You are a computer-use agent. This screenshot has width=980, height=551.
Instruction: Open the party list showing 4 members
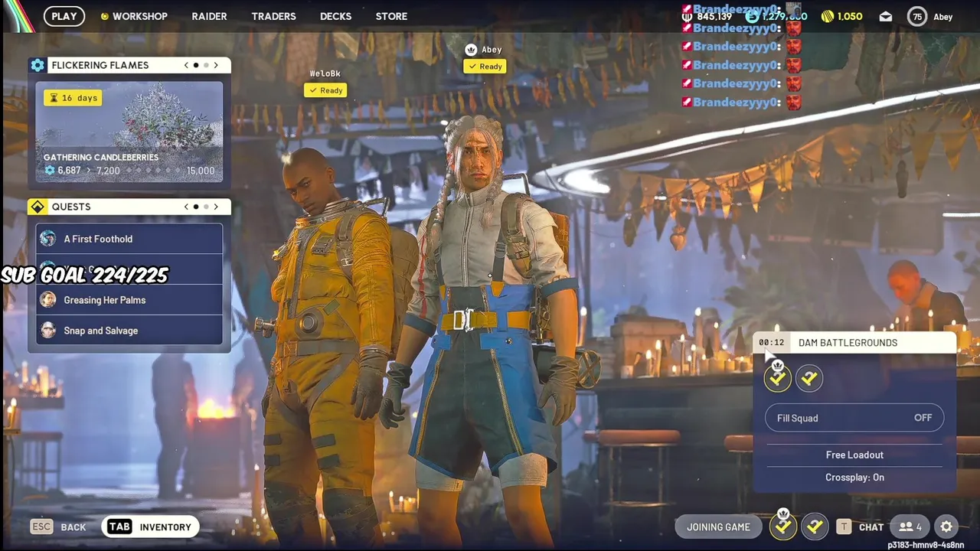point(910,527)
